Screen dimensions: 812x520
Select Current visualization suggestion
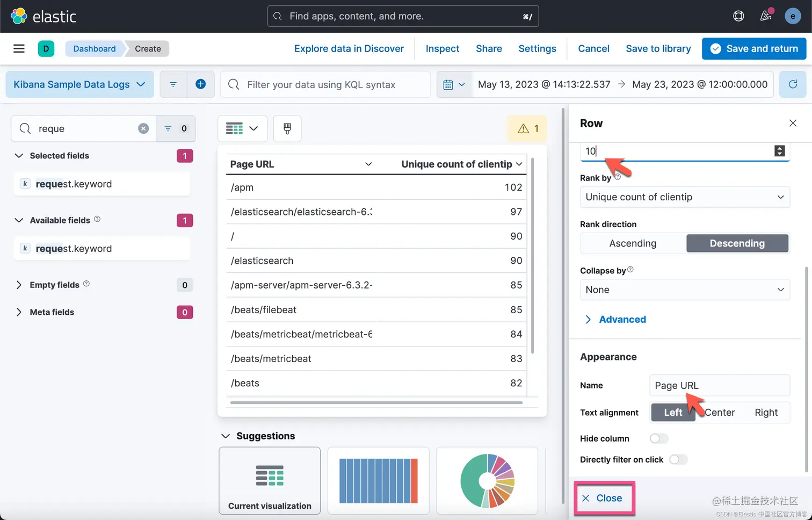point(270,481)
